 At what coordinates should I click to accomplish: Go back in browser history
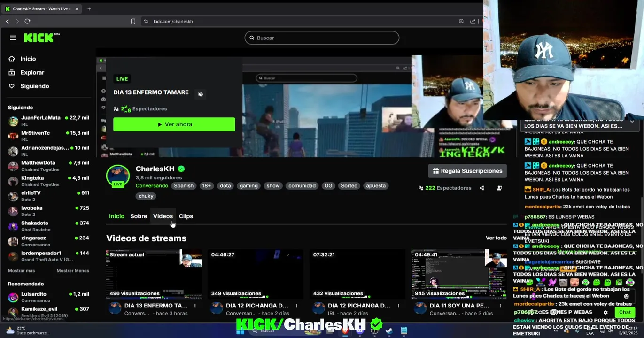[8, 21]
